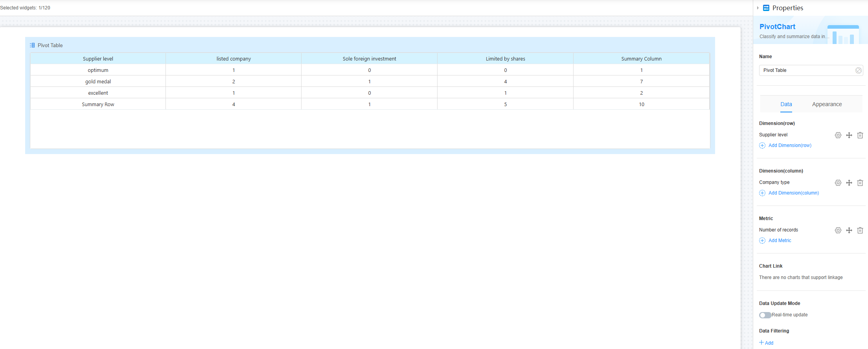Viewport: 868px width, 349px height.
Task: Click the move handle for Number of records
Action: pos(849,230)
